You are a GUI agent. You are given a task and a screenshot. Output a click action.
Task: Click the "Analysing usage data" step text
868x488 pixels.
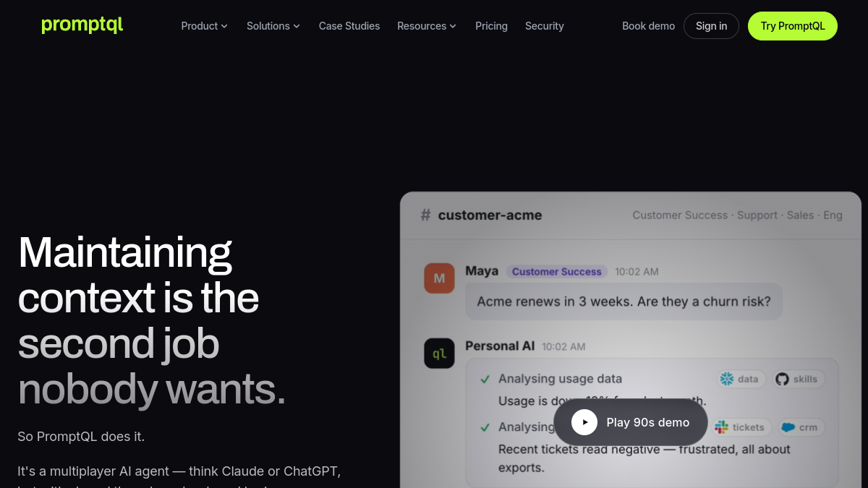[561, 379]
